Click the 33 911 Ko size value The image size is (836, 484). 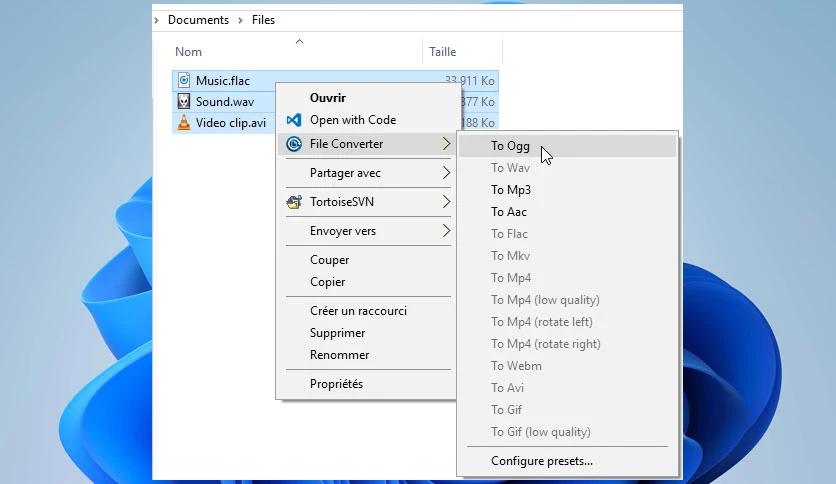point(470,80)
